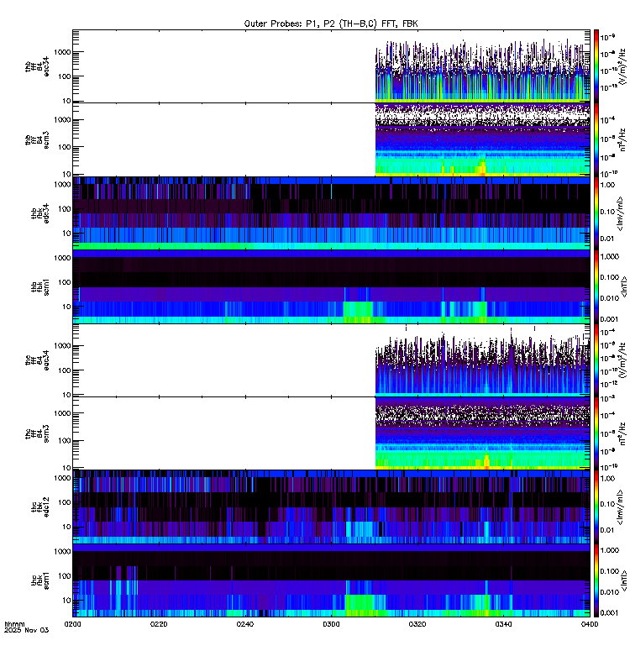Image resolution: width=630 pixels, height=672 pixels.
Task: Click the 'hhmm' axis unit label
Action: coord(14,624)
